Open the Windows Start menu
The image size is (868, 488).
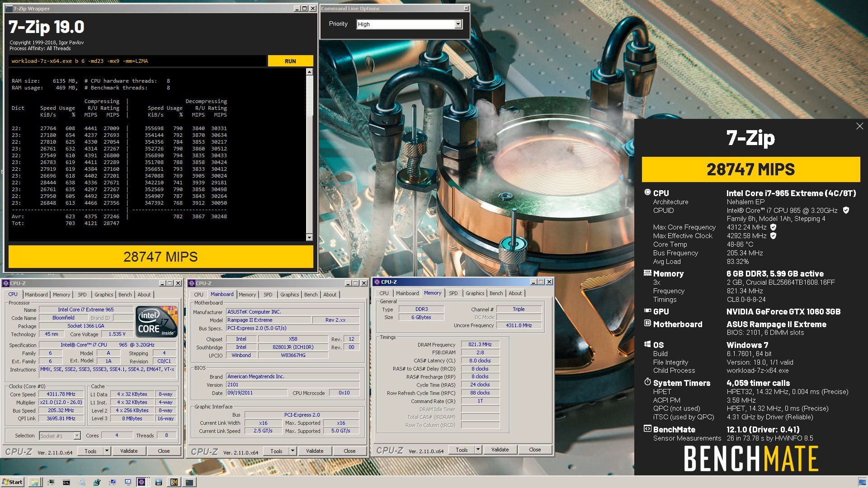[x=12, y=482]
